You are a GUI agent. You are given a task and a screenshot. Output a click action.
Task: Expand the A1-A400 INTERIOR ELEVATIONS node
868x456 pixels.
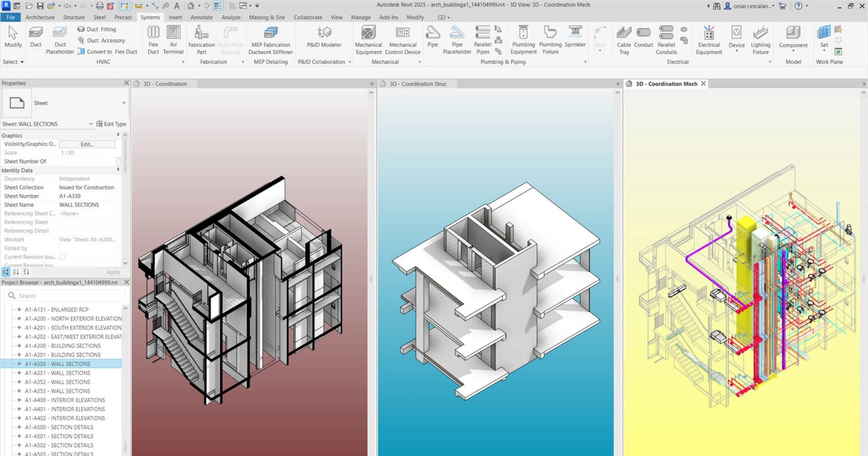pyautogui.click(x=19, y=400)
